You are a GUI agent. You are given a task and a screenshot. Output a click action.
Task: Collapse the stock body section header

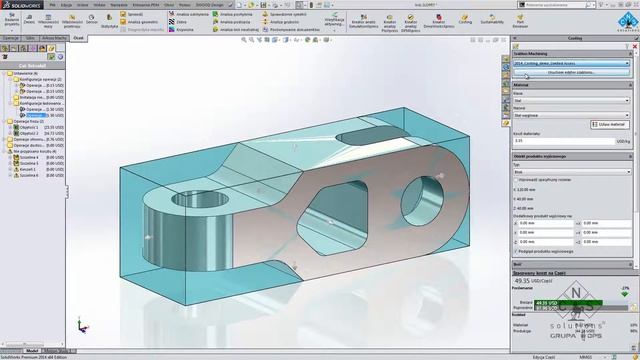[x=630, y=156]
